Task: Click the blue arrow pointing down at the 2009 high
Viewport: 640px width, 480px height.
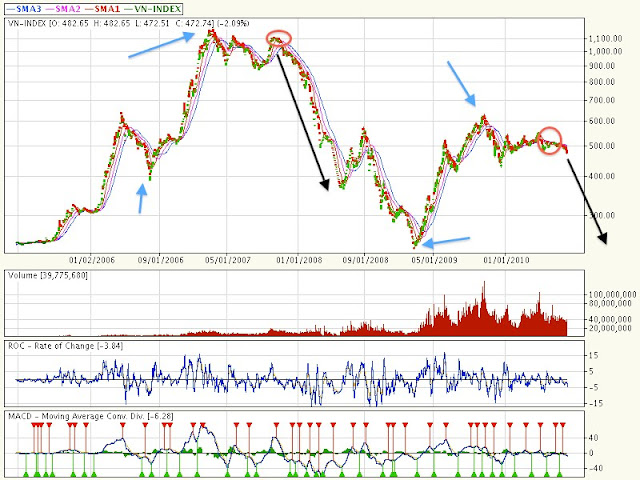Action: point(462,83)
